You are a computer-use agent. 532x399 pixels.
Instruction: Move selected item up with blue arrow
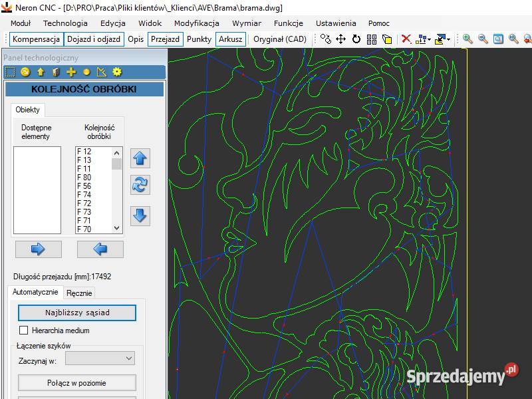coord(140,158)
